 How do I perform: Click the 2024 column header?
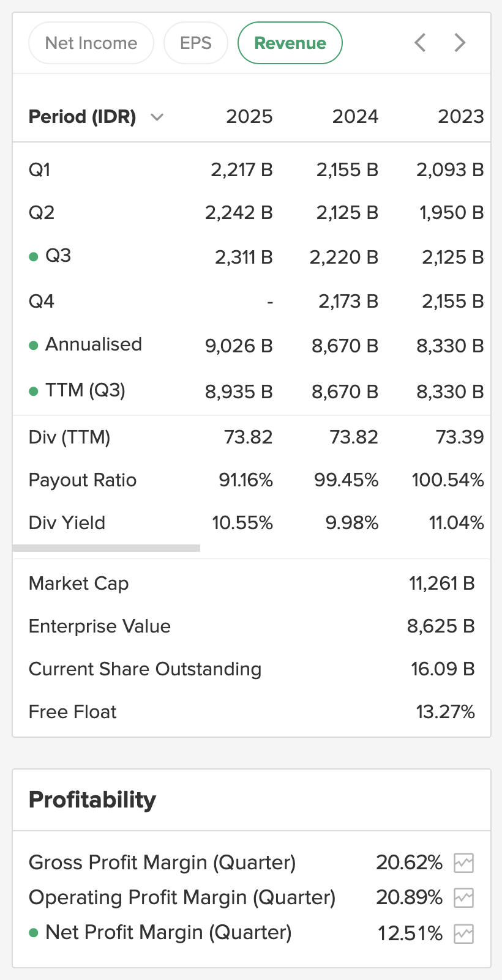(355, 117)
